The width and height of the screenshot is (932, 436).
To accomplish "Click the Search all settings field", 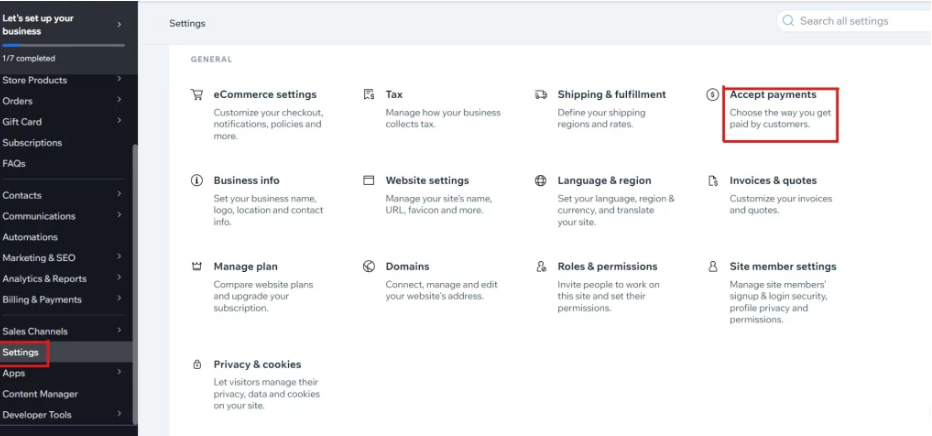I will click(856, 21).
